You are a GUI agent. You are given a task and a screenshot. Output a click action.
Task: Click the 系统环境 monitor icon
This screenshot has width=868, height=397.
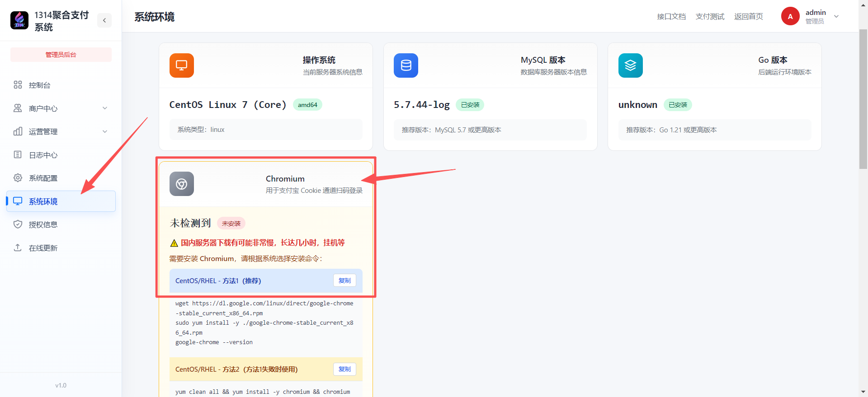point(18,201)
